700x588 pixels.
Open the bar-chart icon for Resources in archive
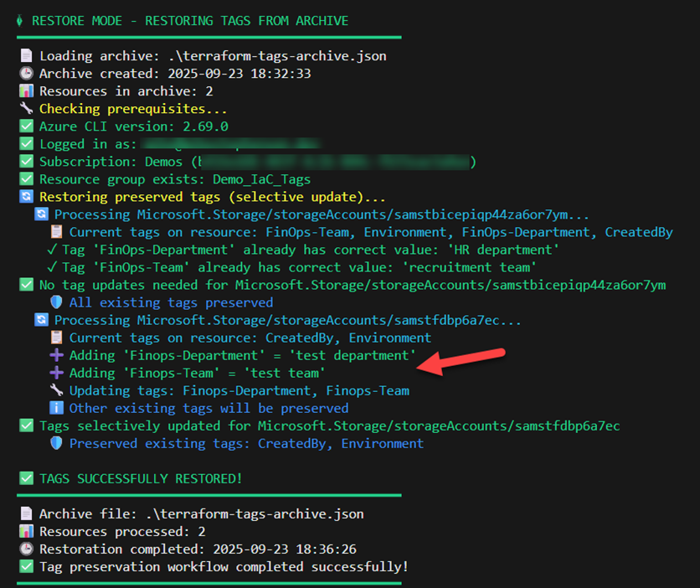[25, 90]
